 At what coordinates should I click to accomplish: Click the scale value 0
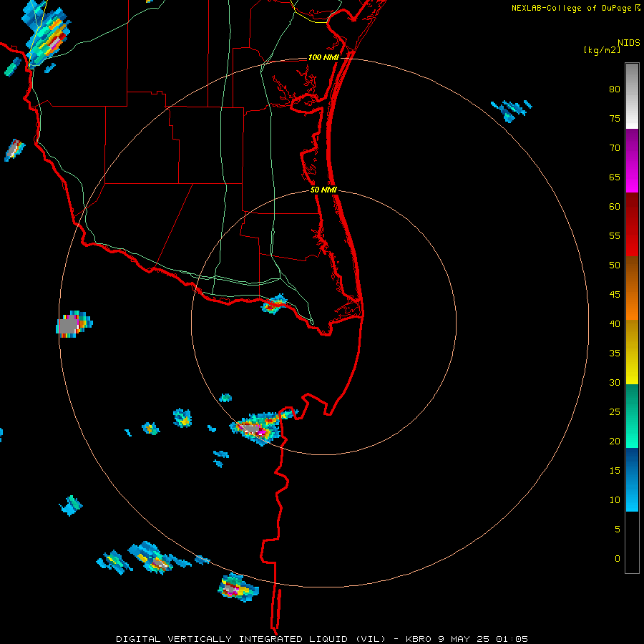tap(618, 559)
